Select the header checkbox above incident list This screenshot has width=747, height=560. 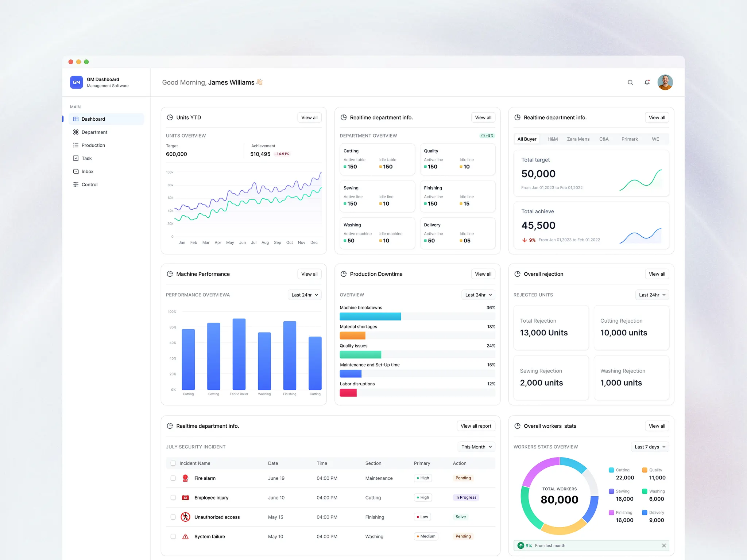(173, 463)
